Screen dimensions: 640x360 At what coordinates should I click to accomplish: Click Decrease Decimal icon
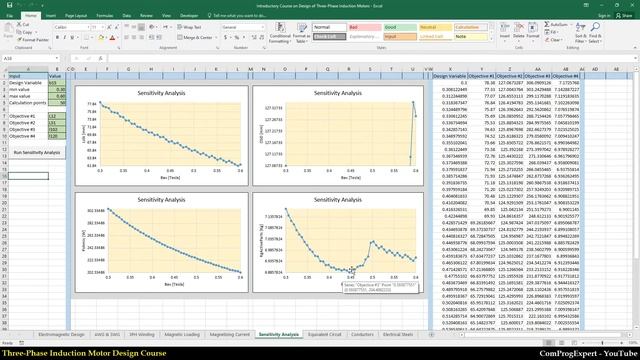262,38
